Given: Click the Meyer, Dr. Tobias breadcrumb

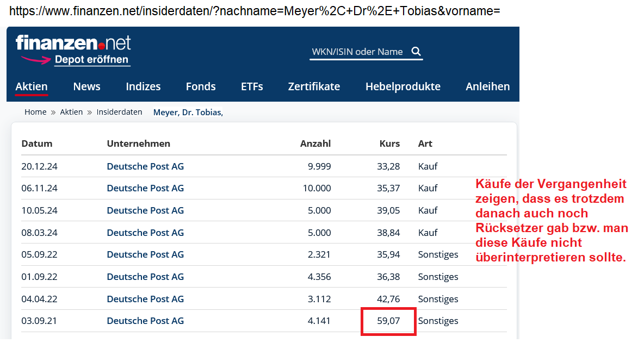Looking at the screenshot, I should coord(188,113).
